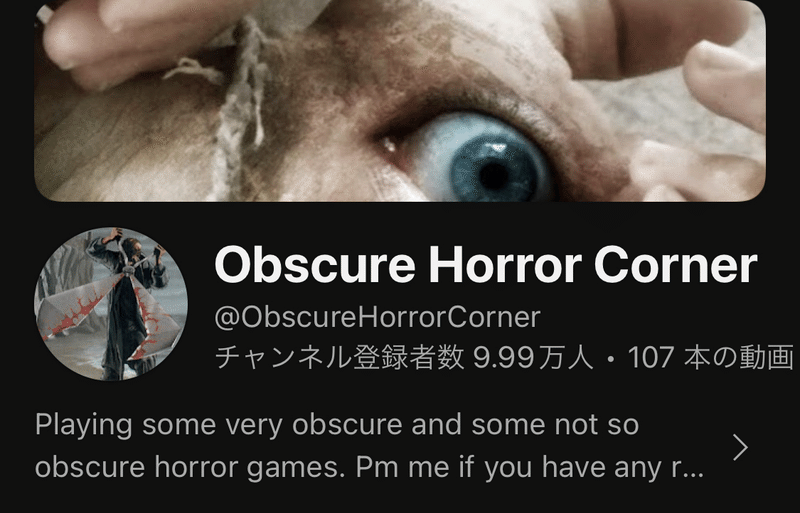Expand the channel description with the chevron arrow
The image size is (800, 513).
pos(740,448)
